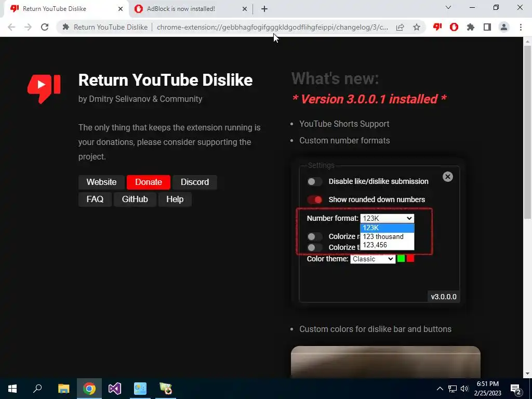Click the page vertical scrollbar thumb
Image resolution: width=532 pixels, height=399 pixels.
tap(527, 132)
